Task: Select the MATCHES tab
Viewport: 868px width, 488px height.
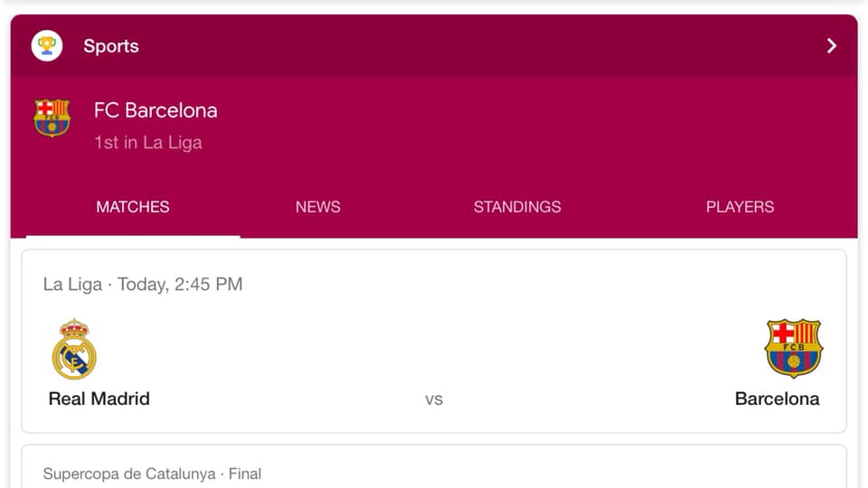Action: pyautogui.click(x=133, y=207)
